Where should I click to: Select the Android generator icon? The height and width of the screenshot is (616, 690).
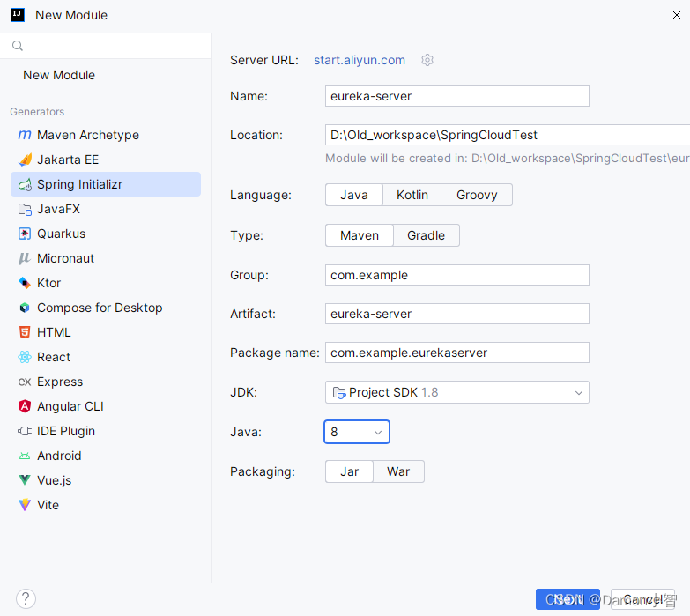[x=25, y=456]
